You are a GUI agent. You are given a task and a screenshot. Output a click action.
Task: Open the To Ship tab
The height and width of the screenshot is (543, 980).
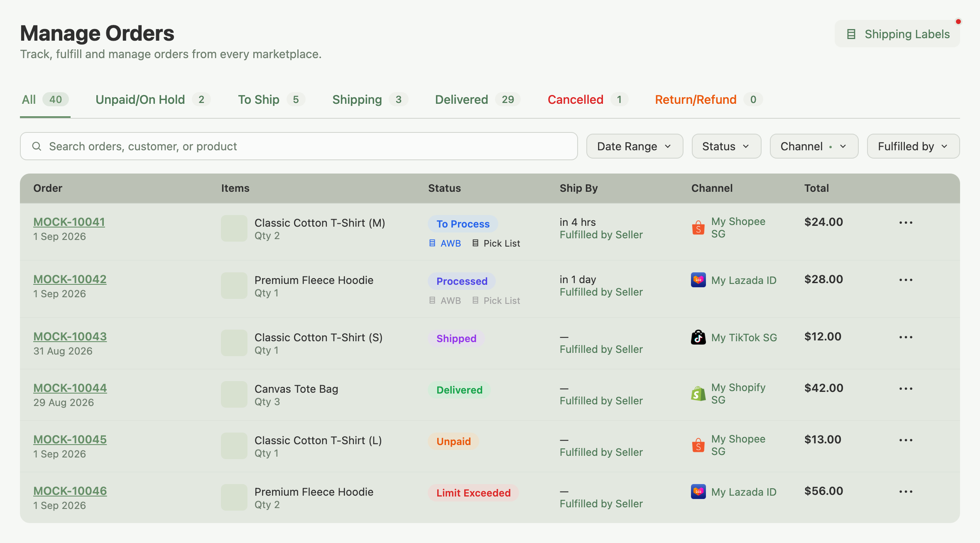tap(272, 100)
